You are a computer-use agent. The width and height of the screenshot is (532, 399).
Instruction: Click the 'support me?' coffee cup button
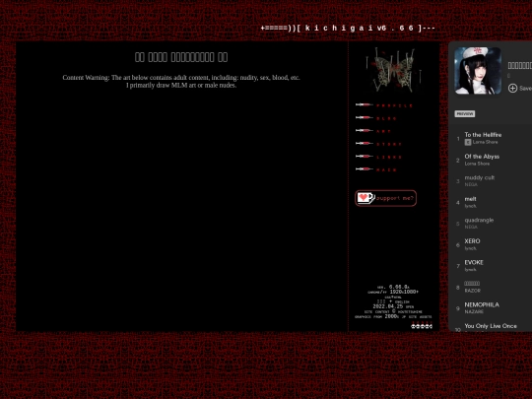386,198
